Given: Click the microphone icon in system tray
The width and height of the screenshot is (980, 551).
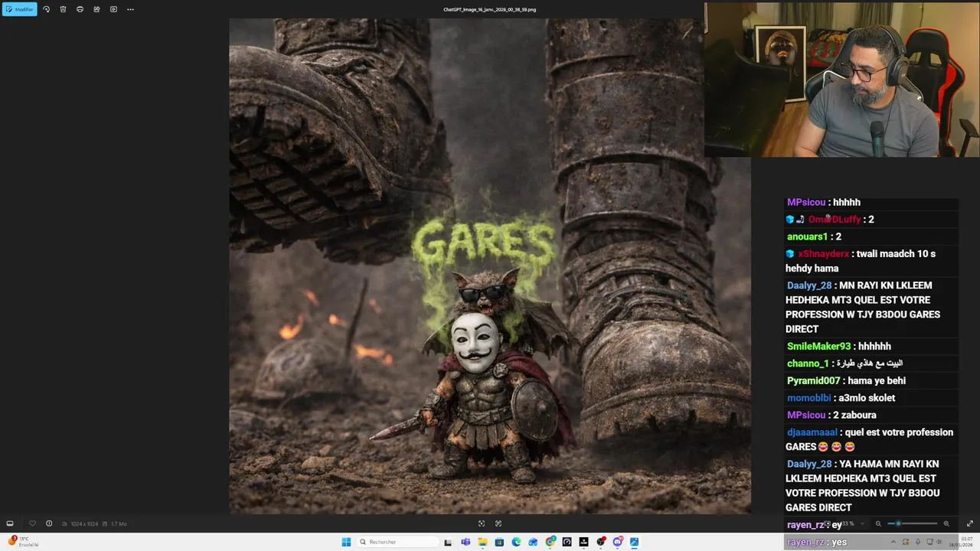Looking at the screenshot, I should 918,542.
